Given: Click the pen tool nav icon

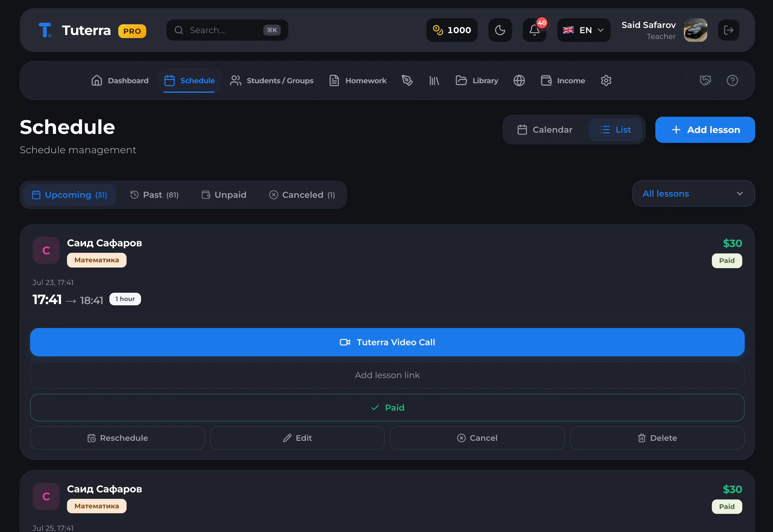Looking at the screenshot, I should pyautogui.click(x=407, y=80).
